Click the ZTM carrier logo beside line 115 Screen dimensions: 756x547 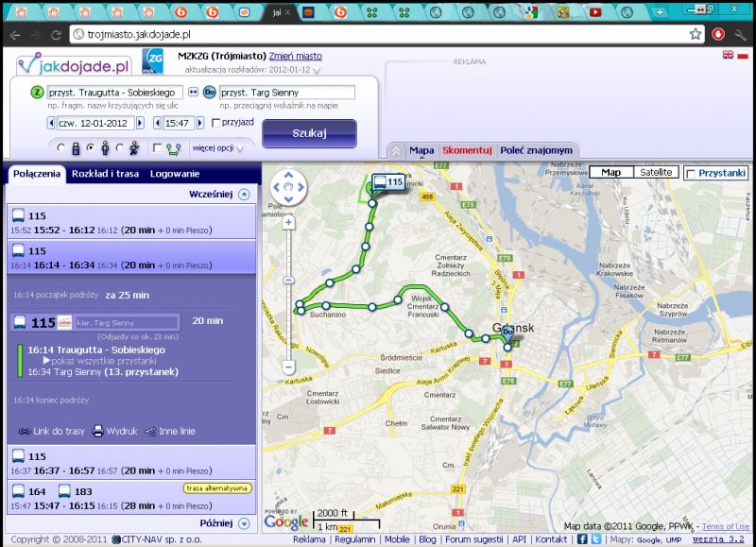pos(64,322)
